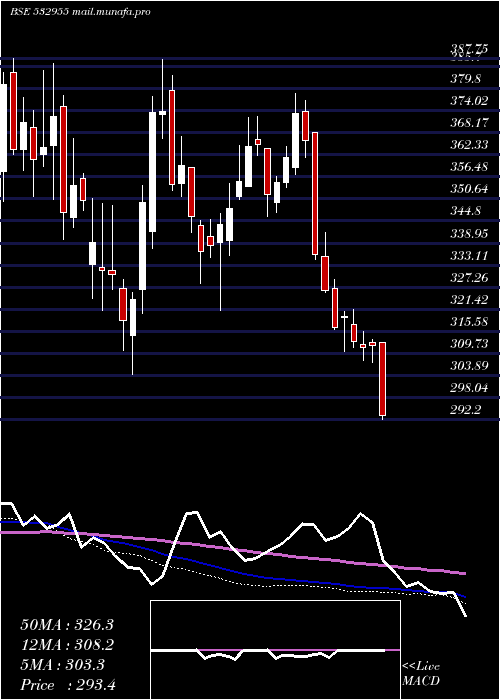Click the last long red candlestick
This screenshot has width=500, height=700.
click(383, 379)
